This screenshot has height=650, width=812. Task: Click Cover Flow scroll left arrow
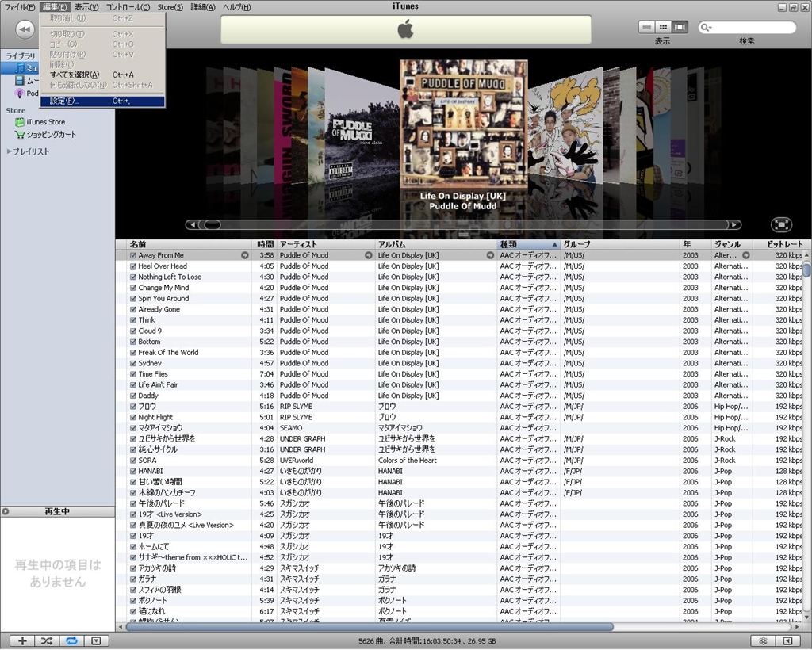(x=193, y=224)
